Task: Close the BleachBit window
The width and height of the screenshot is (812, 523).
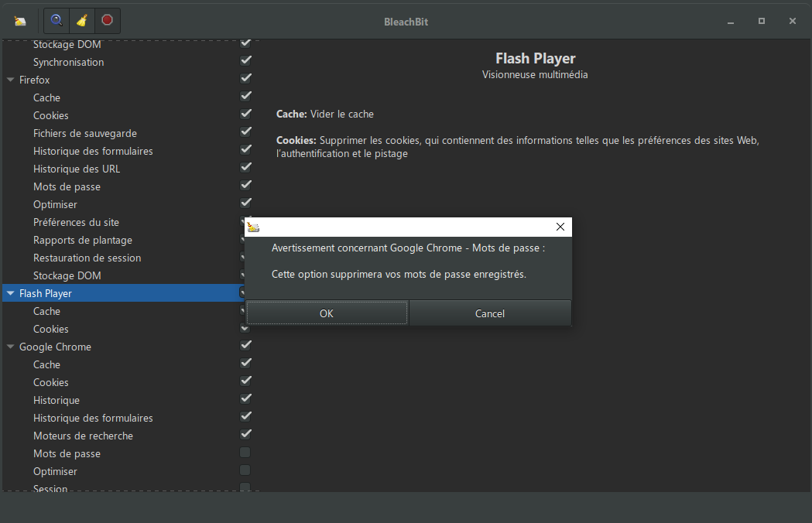Action: pyautogui.click(x=793, y=21)
